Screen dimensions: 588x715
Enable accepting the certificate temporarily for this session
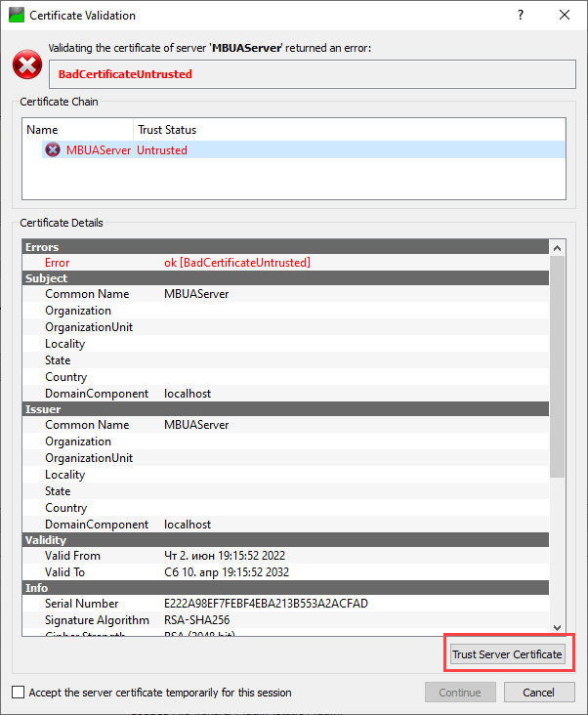19,693
